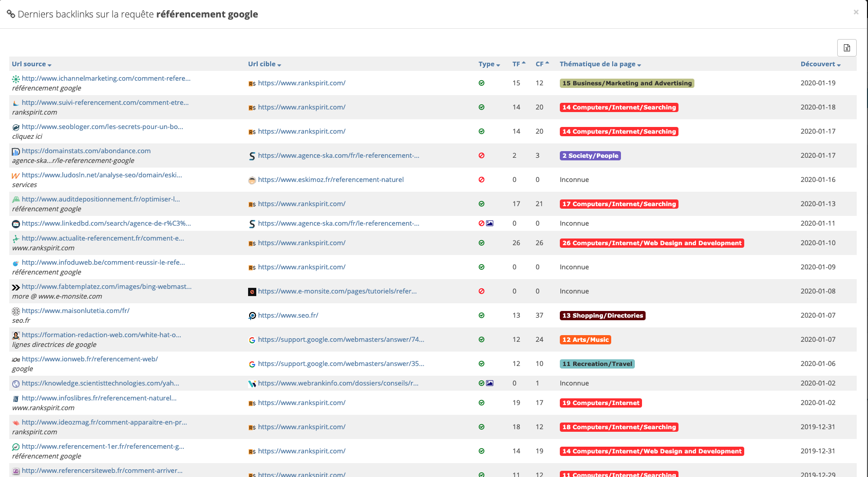Open the referencersiteweb.fr source link
This screenshot has width=868, height=477.
(x=102, y=471)
